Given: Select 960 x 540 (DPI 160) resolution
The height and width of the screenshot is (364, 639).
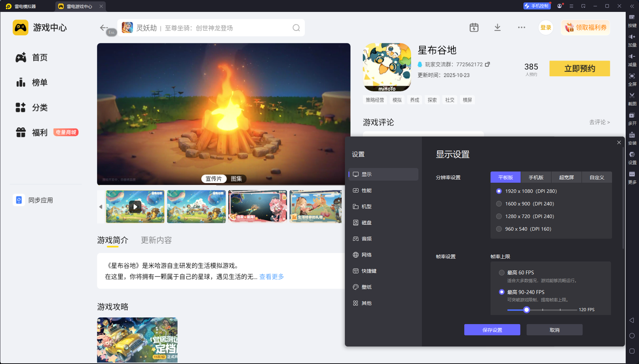Looking at the screenshot, I should (x=524, y=229).
